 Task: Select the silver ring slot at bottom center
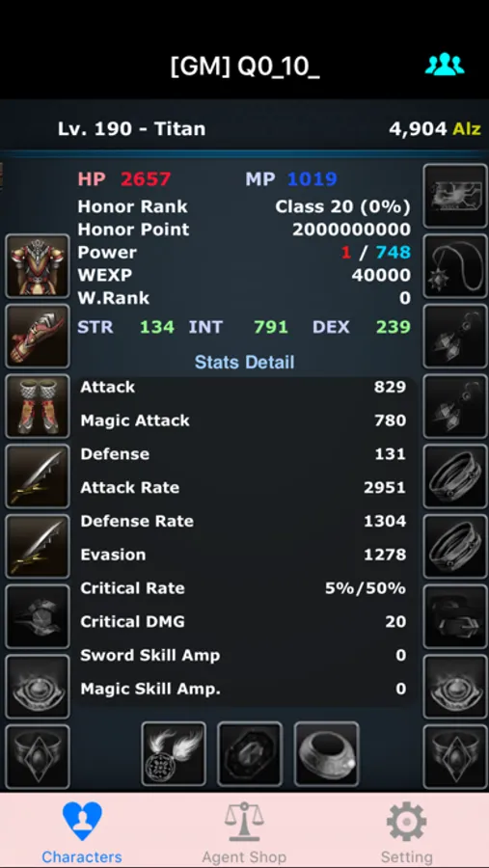[x=326, y=754]
